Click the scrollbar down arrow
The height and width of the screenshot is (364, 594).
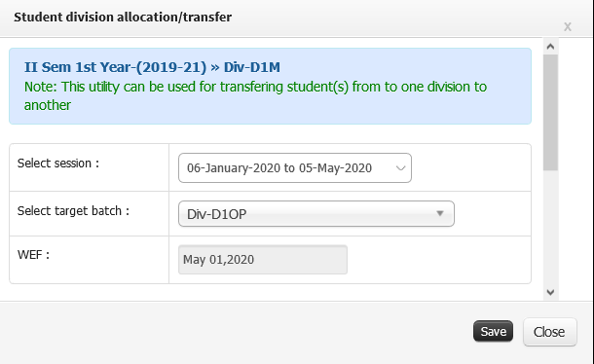point(550,292)
